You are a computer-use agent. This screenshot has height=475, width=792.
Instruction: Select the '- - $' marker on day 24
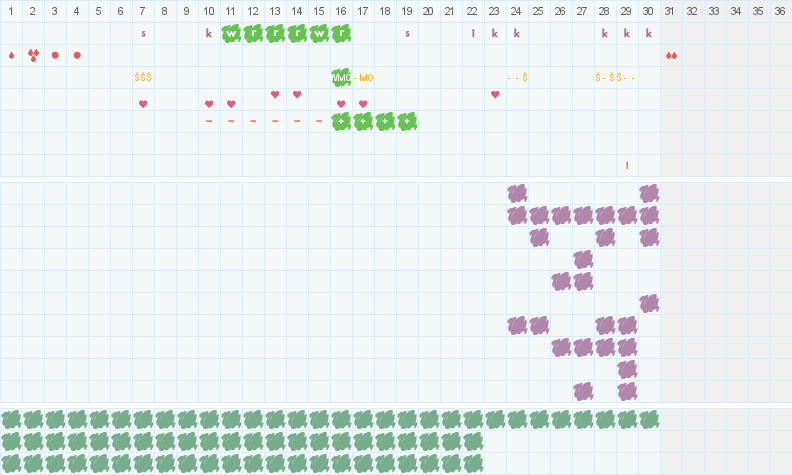click(517, 77)
